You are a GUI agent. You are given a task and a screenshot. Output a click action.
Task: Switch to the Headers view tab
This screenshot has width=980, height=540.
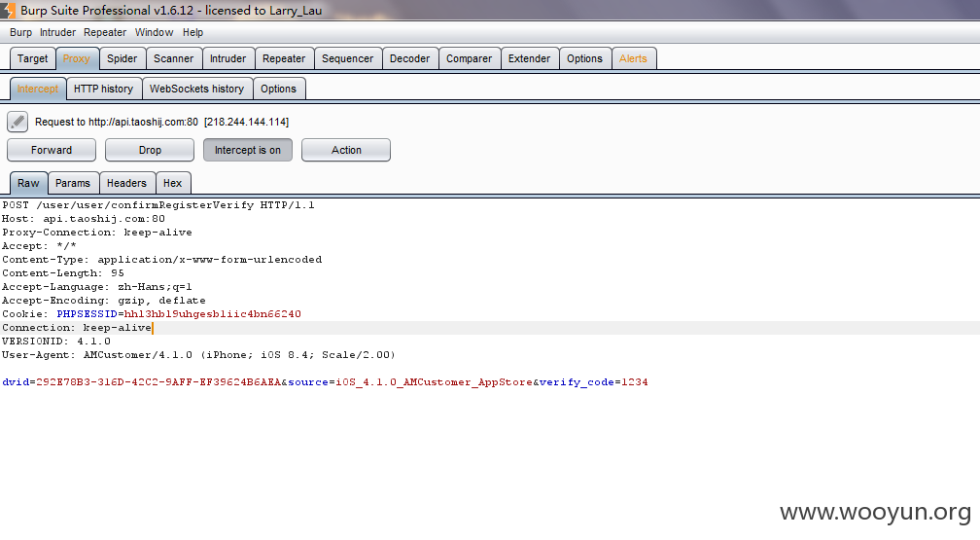pyautogui.click(x=126, y=183)
